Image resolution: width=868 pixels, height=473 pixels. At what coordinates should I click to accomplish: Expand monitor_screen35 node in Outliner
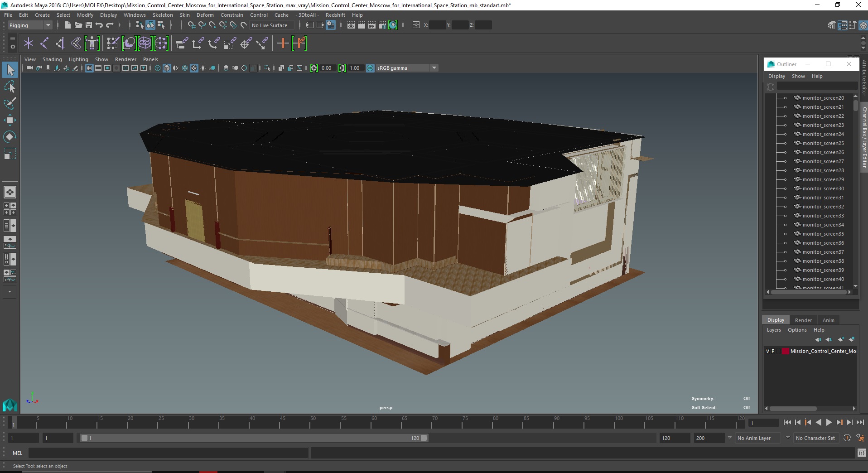click(x=785, y=234)
